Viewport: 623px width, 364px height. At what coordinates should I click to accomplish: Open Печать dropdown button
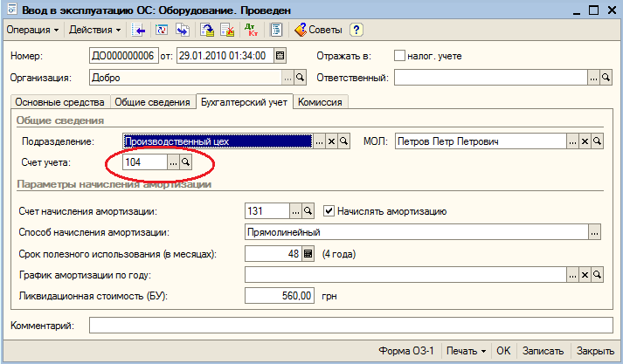(x=466, y=351)
